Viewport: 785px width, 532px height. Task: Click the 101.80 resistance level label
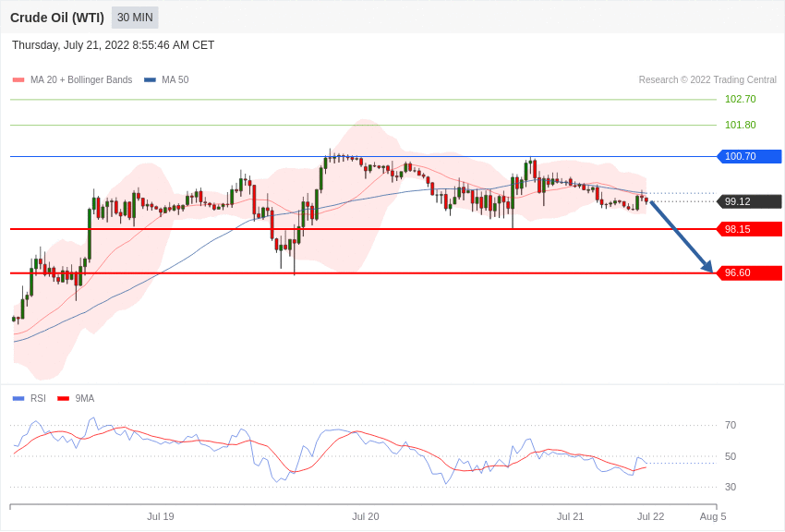(x=741, y=125)
